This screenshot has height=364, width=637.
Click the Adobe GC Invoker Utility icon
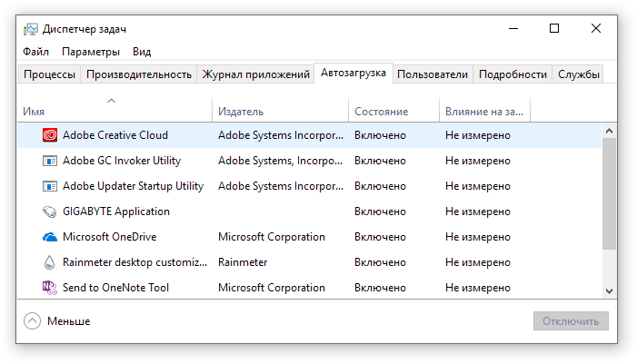(50, 161)
